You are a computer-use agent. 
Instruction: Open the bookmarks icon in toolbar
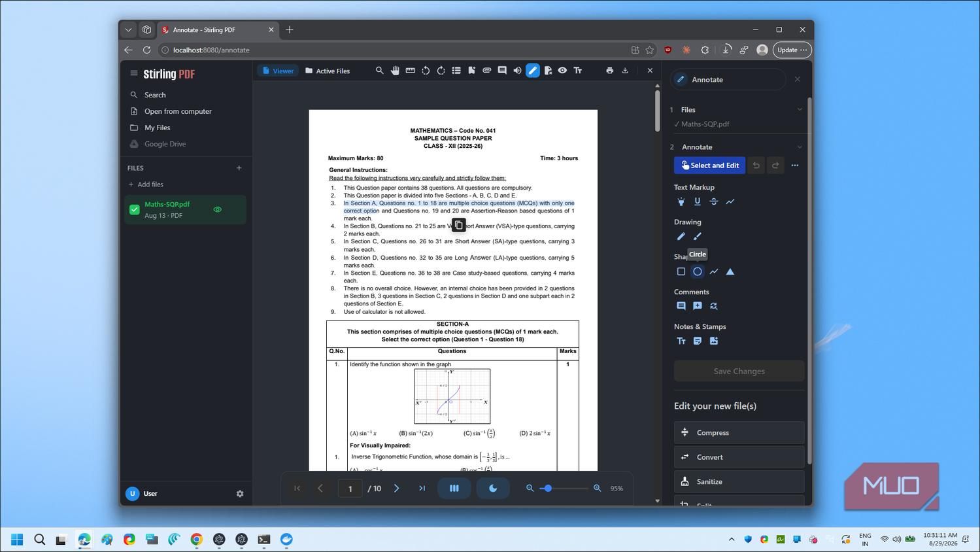click(471, 71)
